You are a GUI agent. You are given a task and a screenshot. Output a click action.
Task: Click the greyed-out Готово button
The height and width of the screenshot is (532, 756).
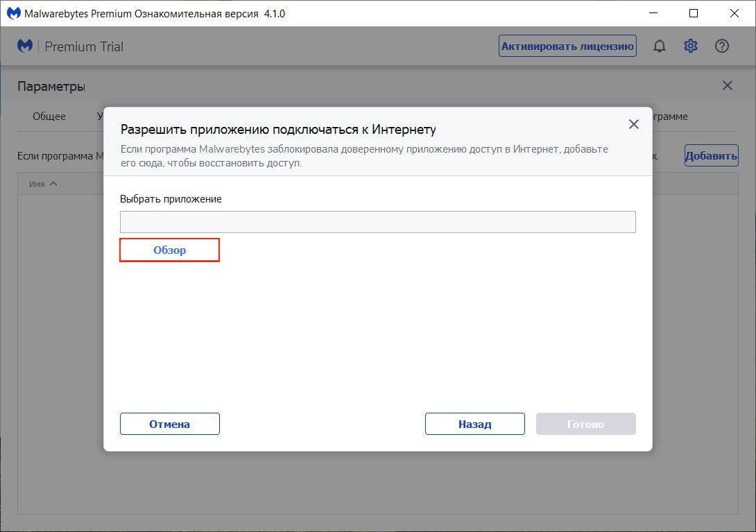(x=586, y=424)
